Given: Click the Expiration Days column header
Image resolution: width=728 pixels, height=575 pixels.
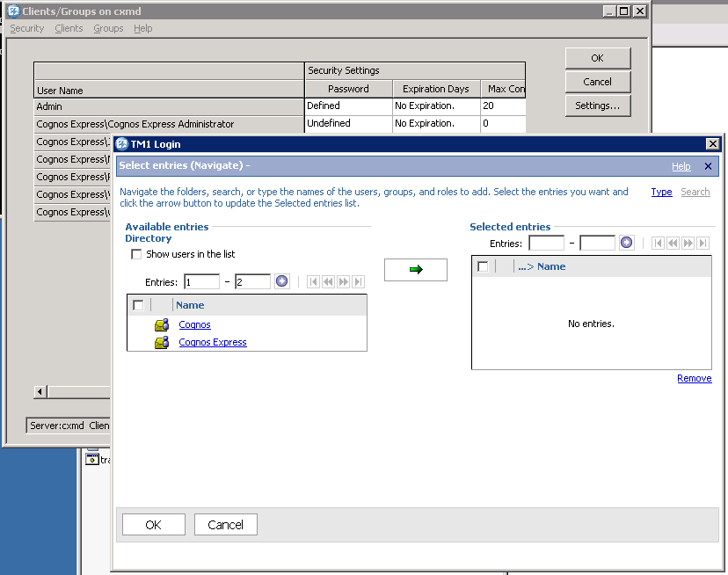Looking at the screenshot, I should (x=436, y=89).
